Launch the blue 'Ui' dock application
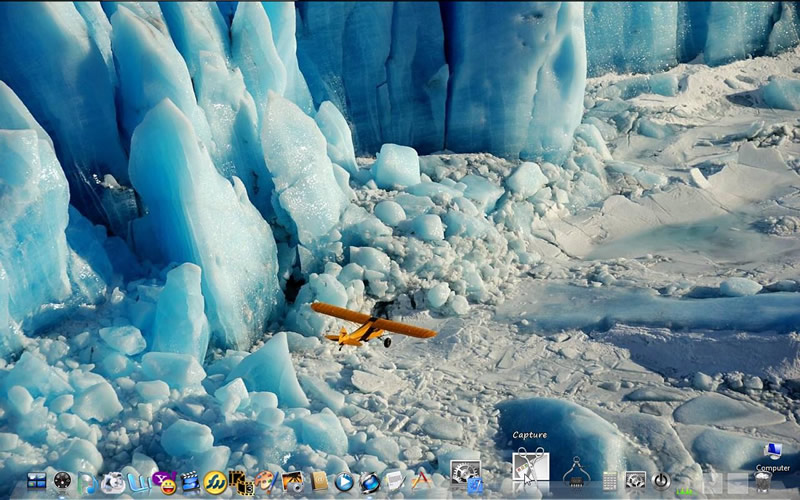 point(138,482)
